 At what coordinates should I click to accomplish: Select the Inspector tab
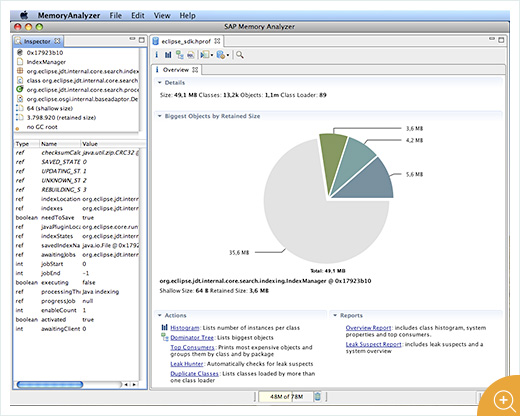37,41
